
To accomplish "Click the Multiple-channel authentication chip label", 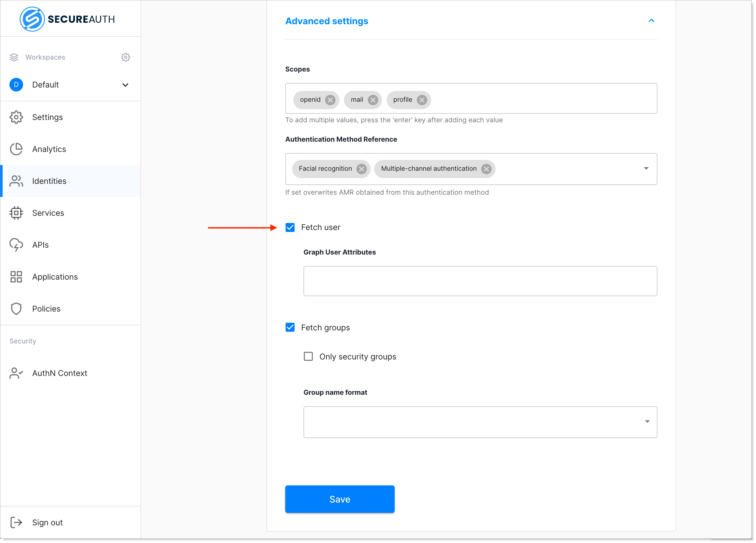I will [x=429, y=169].
